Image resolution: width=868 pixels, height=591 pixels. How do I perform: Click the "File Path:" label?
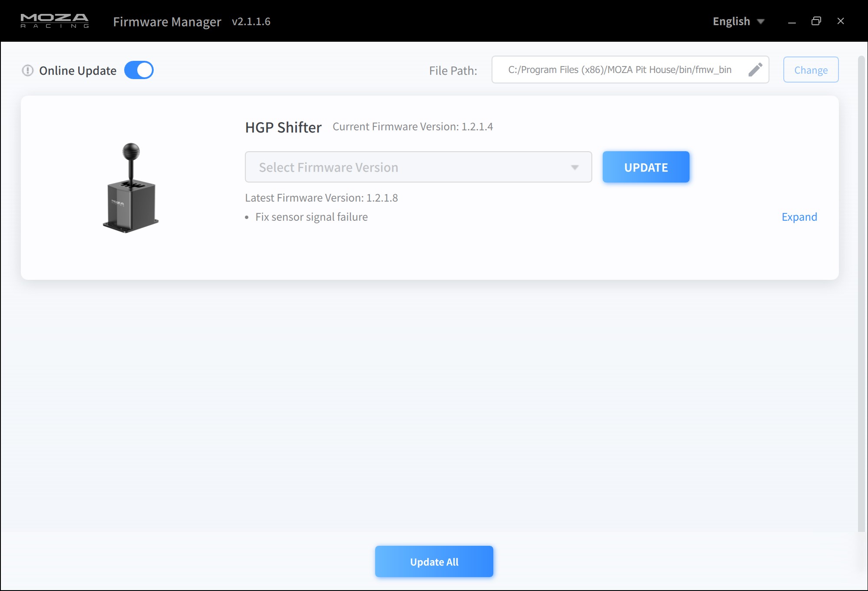(x=453, y=70)
